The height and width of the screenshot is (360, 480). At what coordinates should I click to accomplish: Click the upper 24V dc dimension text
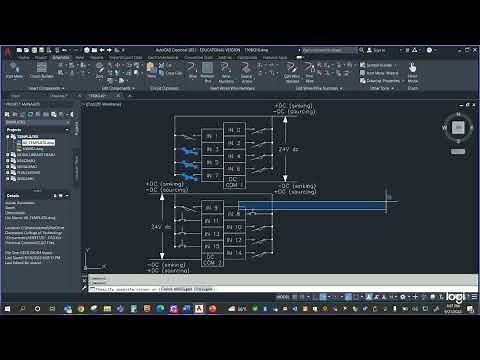(288, 150)
